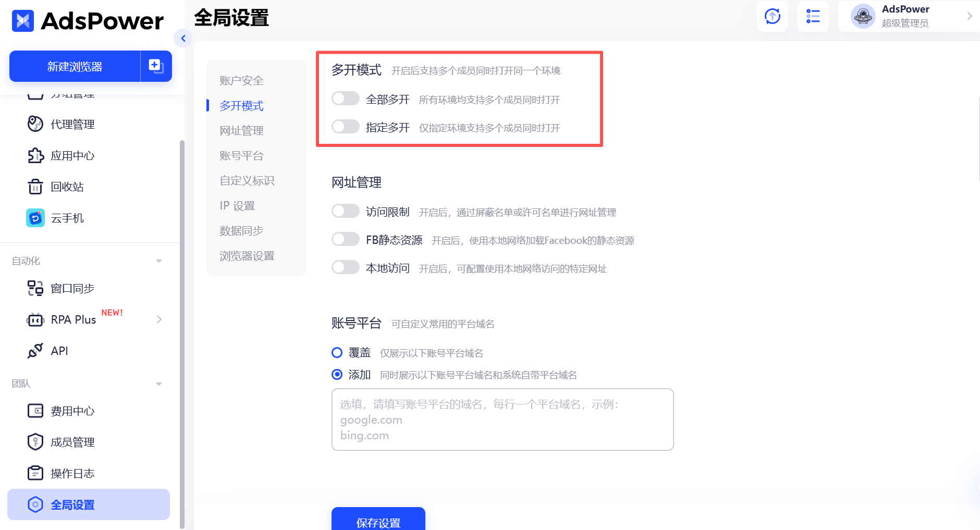
Task: Open 应用中心 in sidebar
Action: point(72,156)
